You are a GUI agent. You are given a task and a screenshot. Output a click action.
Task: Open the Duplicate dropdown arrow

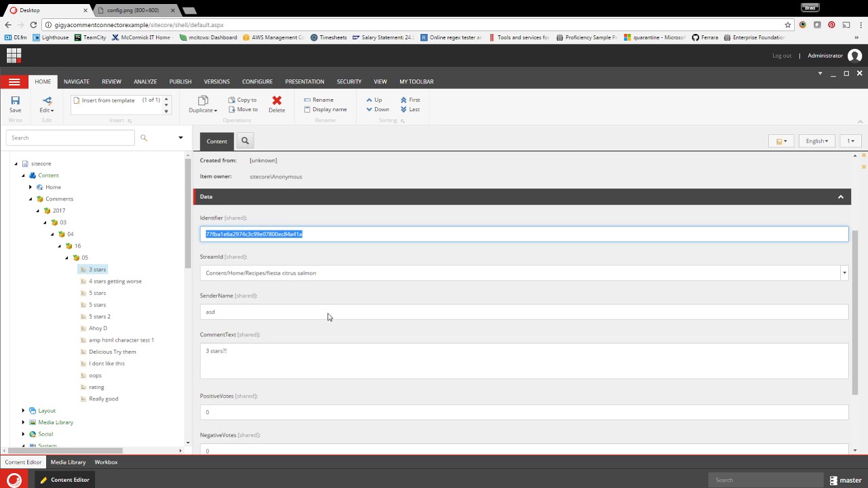[216, 110]
